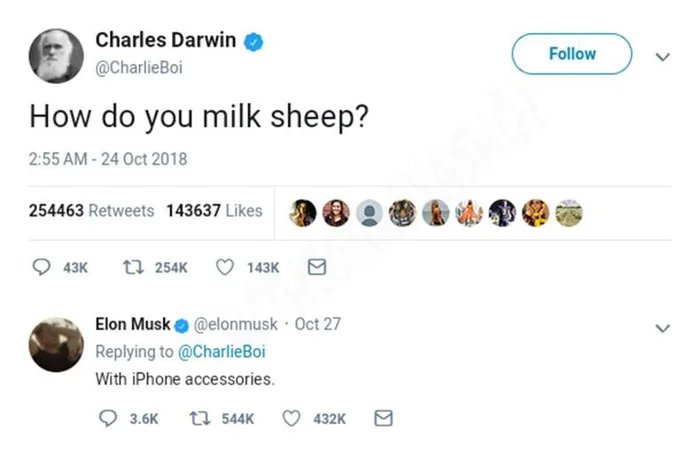This screenshot has width=700, height=449.
Task: Open the bearded profile photo in the header
Action: pyautogui.click(x=57, y=55)
